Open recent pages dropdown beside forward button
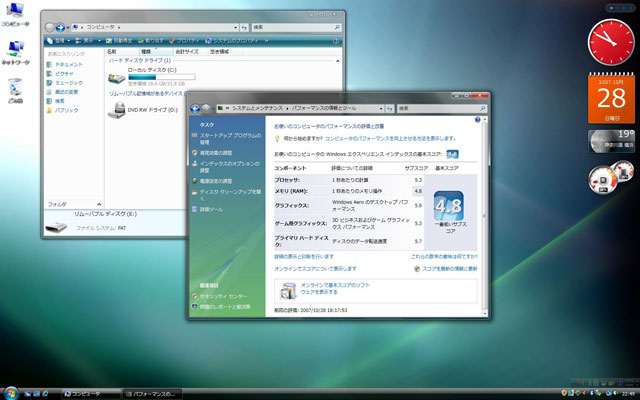 tap(68, 28)
